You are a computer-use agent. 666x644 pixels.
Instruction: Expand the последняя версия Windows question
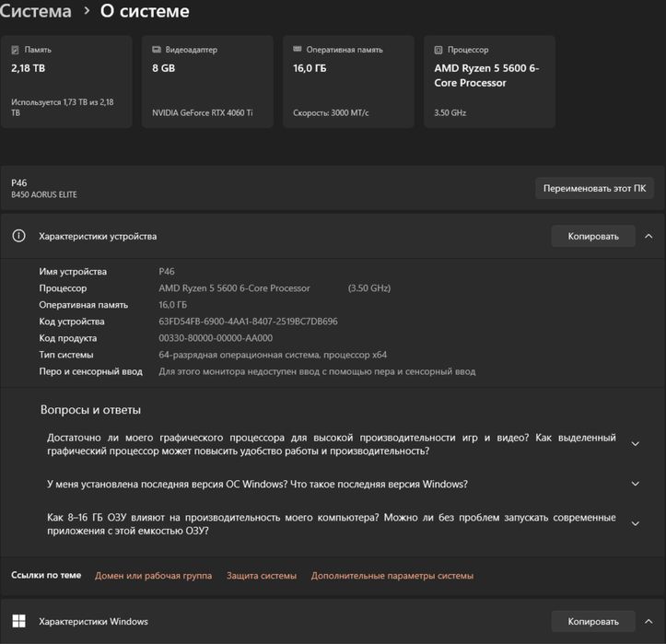coord(635,484)
